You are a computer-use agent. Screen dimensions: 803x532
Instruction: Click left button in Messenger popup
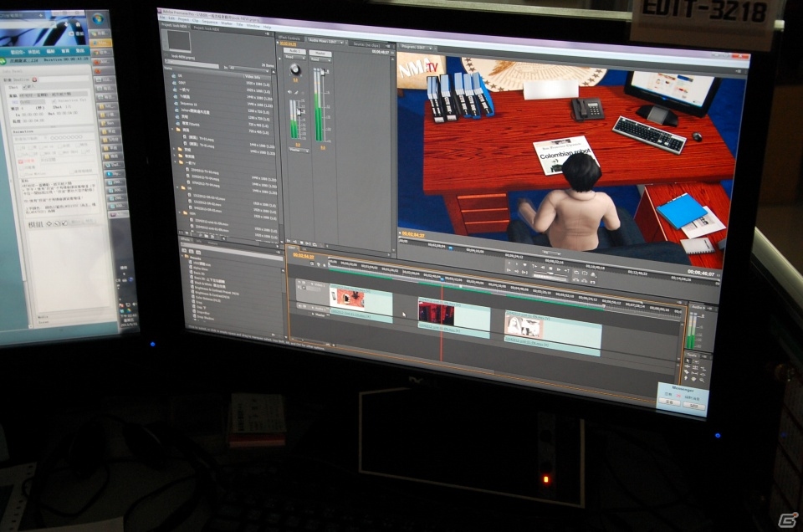pos(669,402)
